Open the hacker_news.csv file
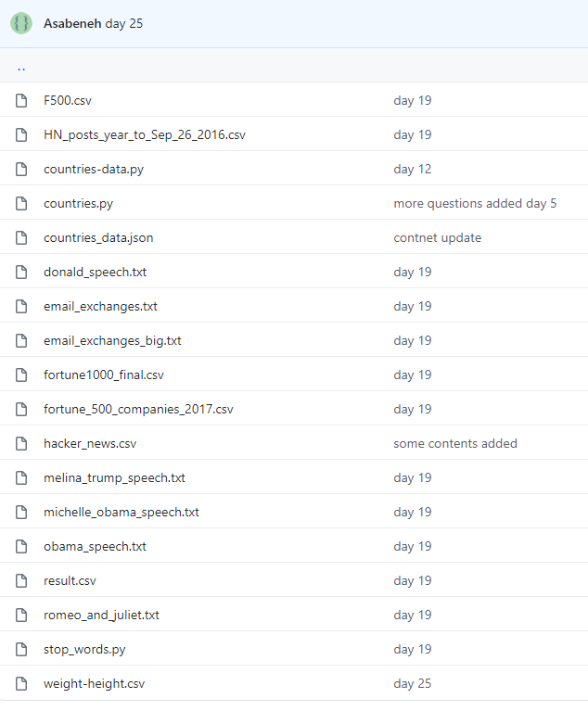Image resolution: width=588 pixels, height=711 pixels. pos(90,443)
